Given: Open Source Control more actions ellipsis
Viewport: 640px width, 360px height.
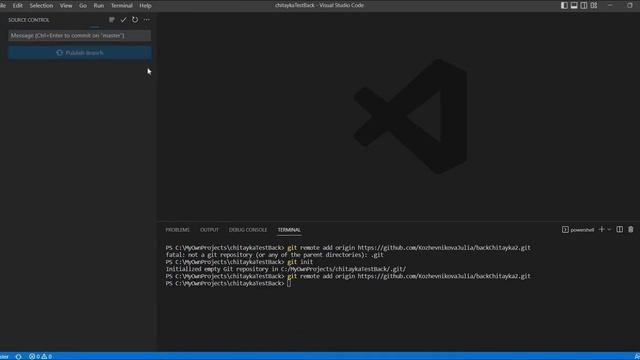Looking at the screenshot, I should (147, 20).
